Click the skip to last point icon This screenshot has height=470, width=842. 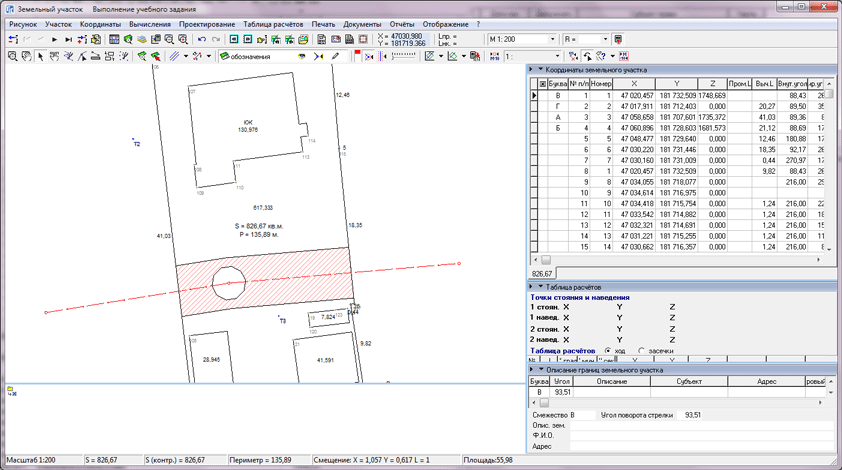pos(69,39)
